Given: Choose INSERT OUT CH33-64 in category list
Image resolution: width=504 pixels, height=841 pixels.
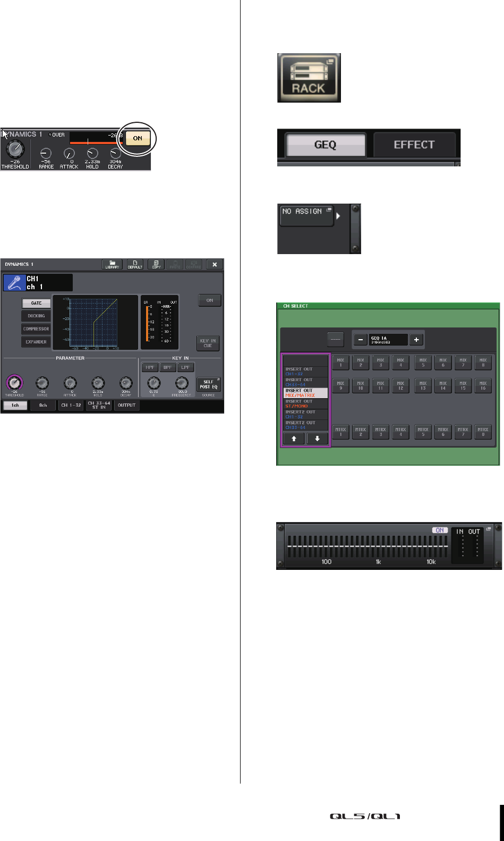Looking at the screenshot, I should (x=305, y=382).
